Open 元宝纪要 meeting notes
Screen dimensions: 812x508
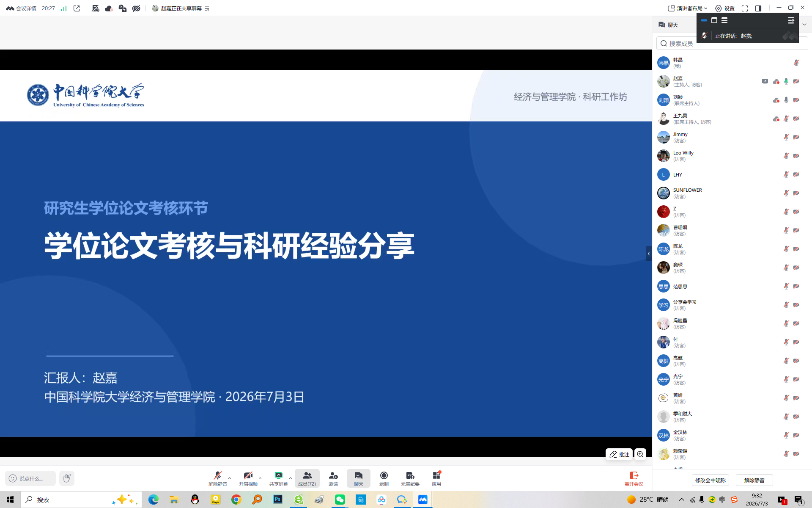coord(410,478)
